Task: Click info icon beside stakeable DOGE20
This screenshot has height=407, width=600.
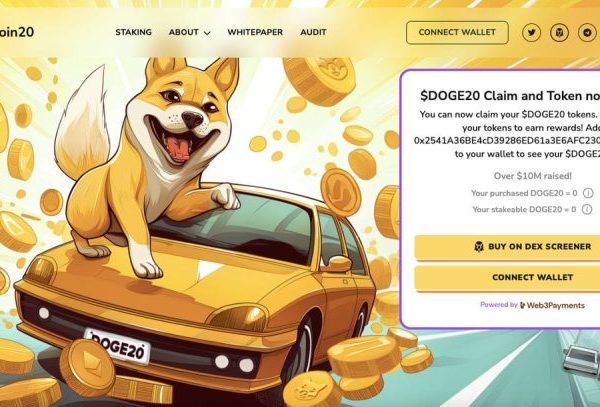Action: (x=587, y=209)
